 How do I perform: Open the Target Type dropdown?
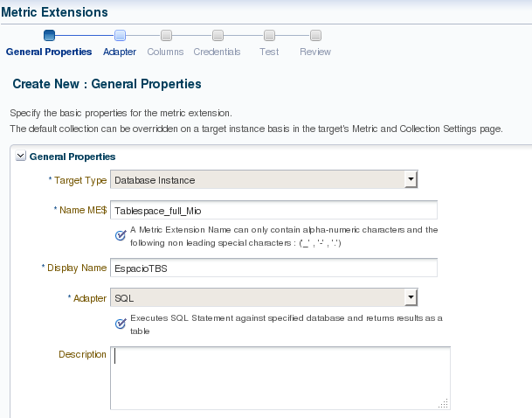point(411,180)
